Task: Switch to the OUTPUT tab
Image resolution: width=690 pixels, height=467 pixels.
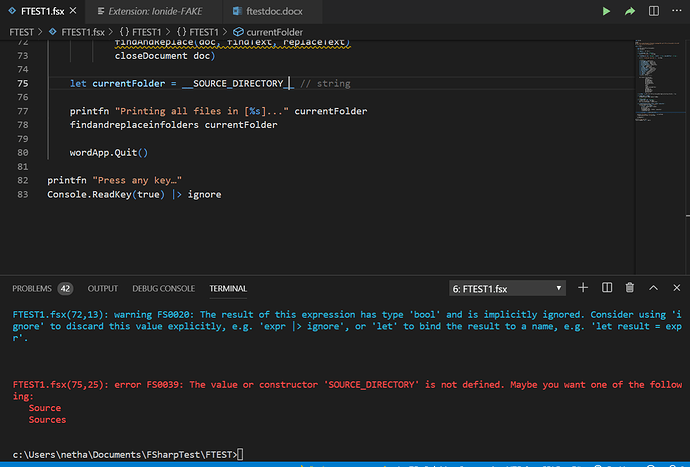Action: coord(102,289)
